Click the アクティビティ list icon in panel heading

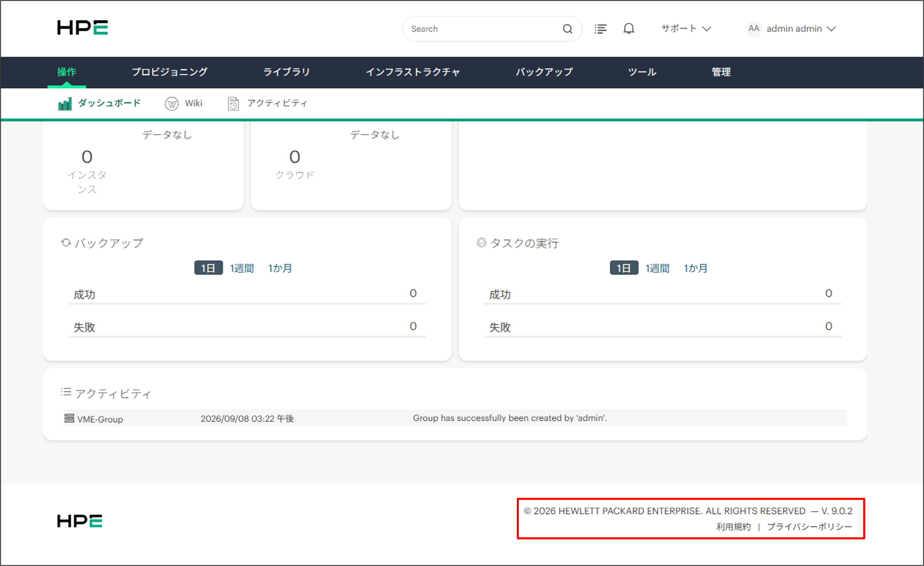66,392
